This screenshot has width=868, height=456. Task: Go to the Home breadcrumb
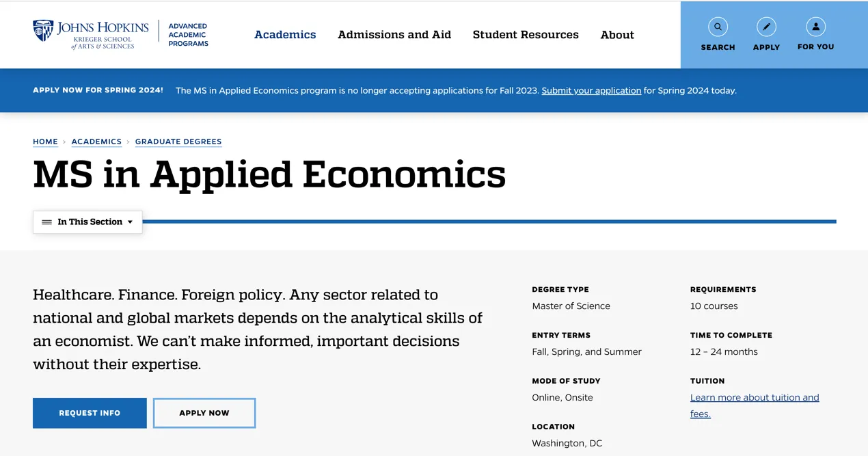(45, 142)
